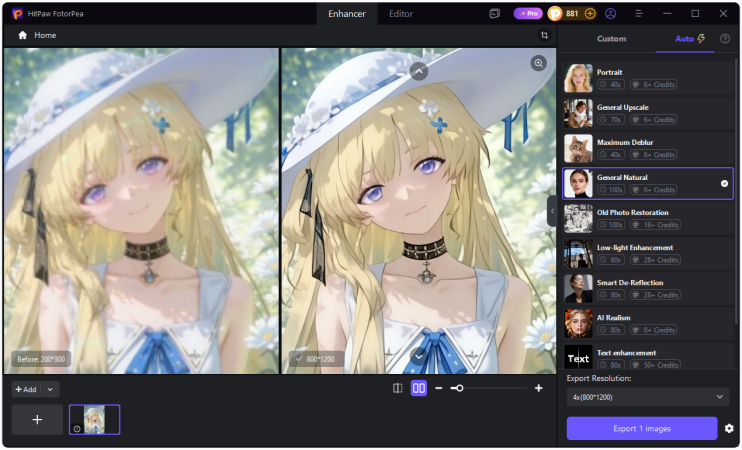Open the feedback or screen icon in title bar

(495, 14)
